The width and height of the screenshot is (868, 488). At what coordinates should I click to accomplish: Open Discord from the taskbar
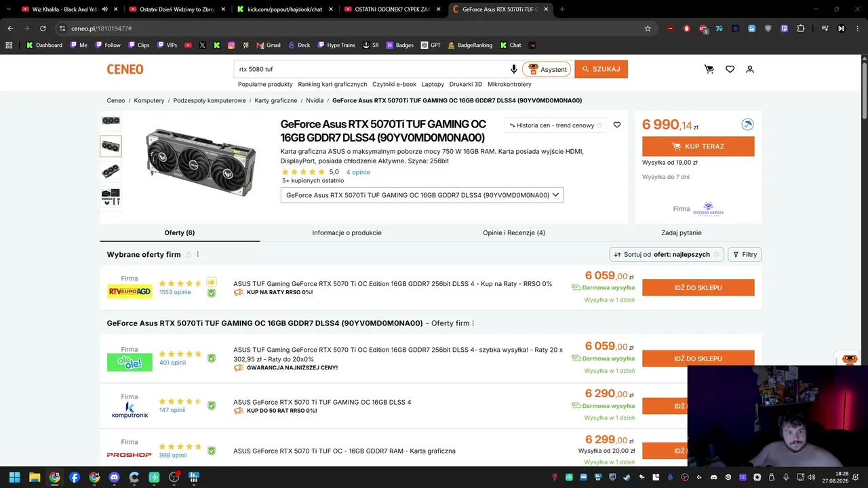[114, 477]
